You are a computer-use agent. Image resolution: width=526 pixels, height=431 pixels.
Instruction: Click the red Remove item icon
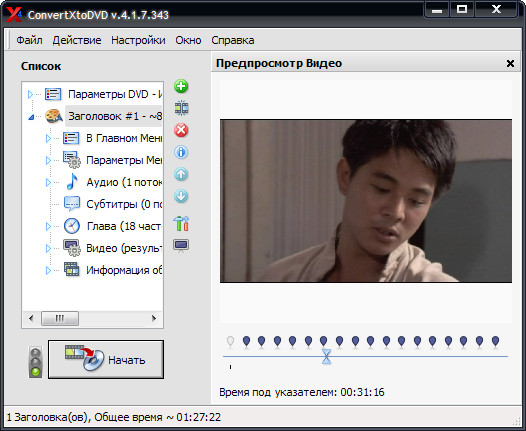tap(181, 130)
